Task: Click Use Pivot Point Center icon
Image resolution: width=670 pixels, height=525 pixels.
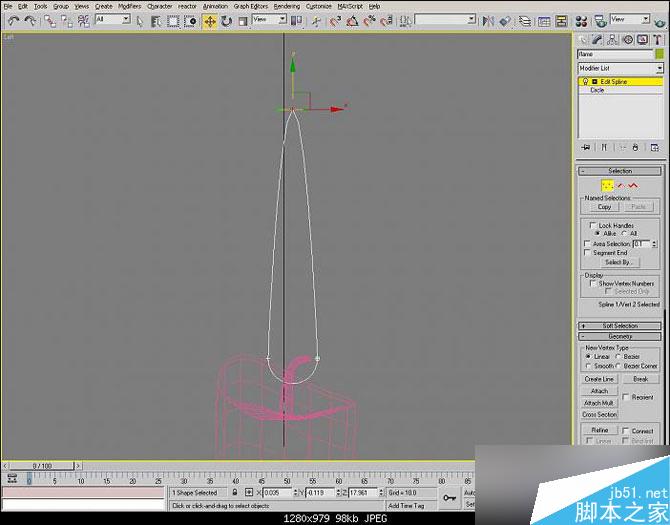Action: [x=296, y=21]
